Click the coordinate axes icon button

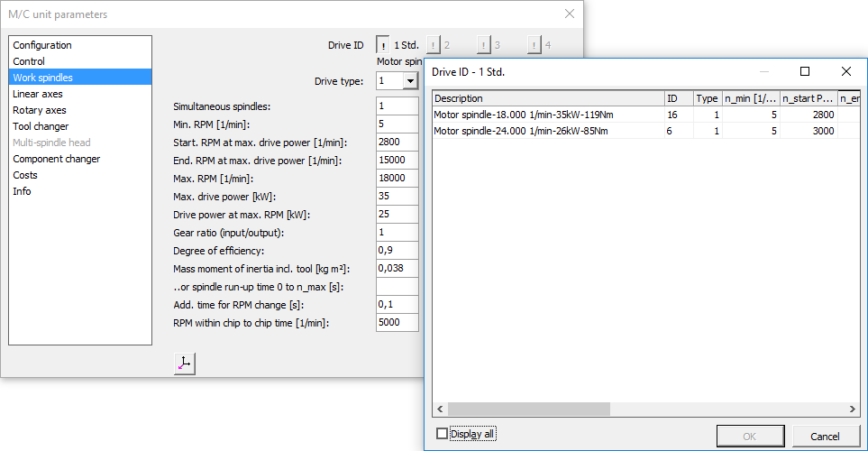(184, 364)
